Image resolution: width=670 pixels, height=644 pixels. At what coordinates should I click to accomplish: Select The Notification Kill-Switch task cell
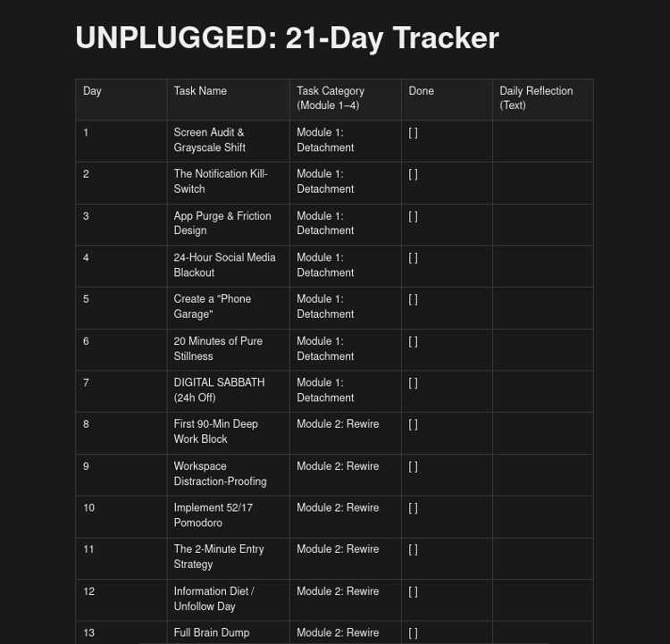pyautogui.click(x=228, y=183)
